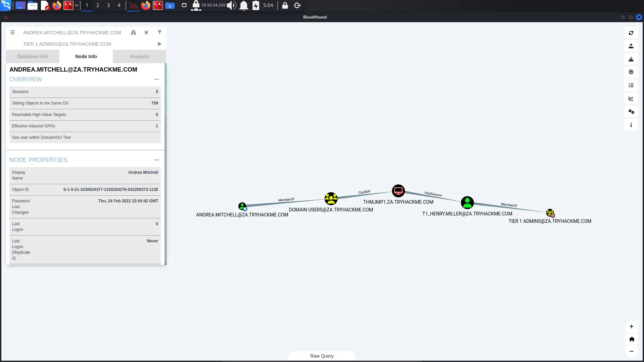Screen dimensions: 644x362
Task: Click the notification bell icon
Action: pyautogui.click(x=244, y=5)
